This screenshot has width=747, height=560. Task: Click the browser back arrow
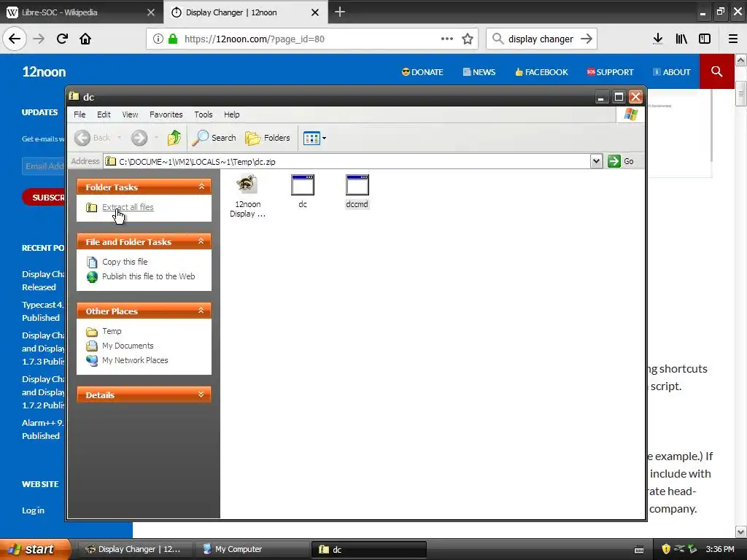click(x=15, y=39)
